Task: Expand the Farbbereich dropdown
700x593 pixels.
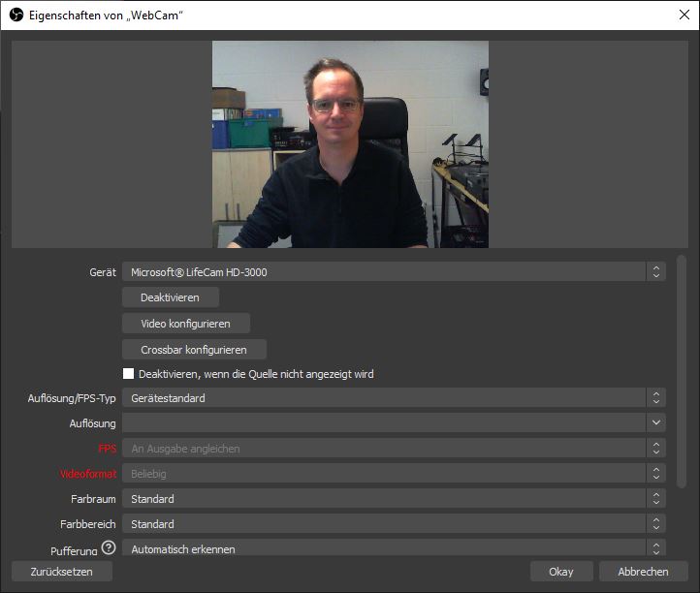Action: pyautogui.click(x=393, y=524)
